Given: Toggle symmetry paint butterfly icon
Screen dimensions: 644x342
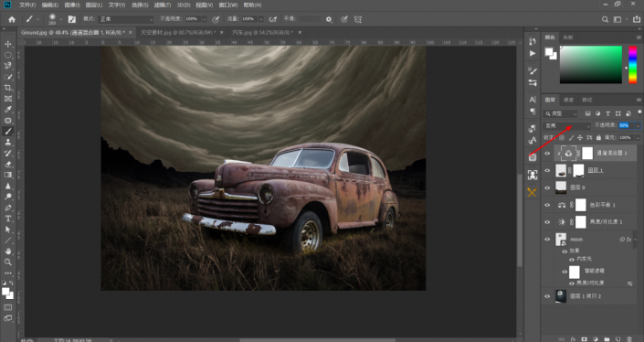Looking at the screenshot, I should [358, 19].
